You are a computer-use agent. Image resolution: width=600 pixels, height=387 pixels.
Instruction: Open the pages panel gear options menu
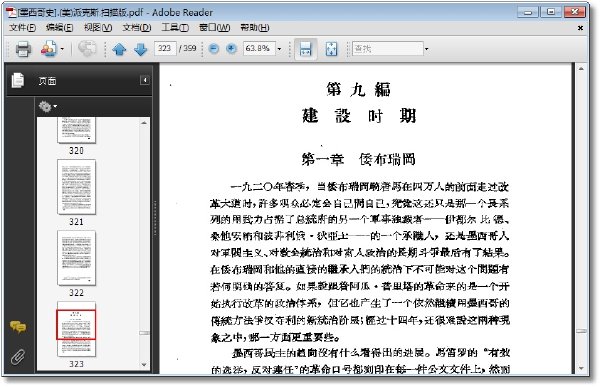pyautogui.click(x=47, y=106)
